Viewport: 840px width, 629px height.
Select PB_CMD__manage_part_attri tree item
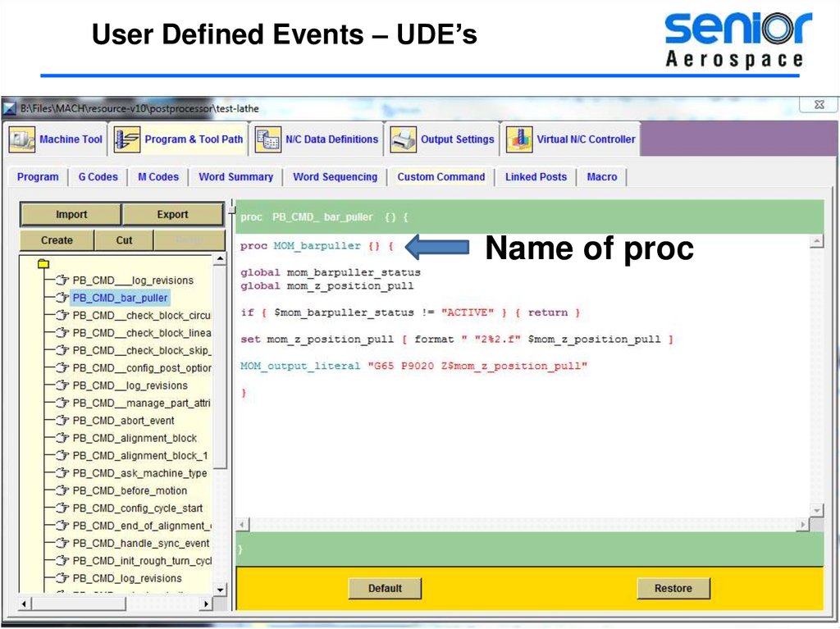pos(141,403)
